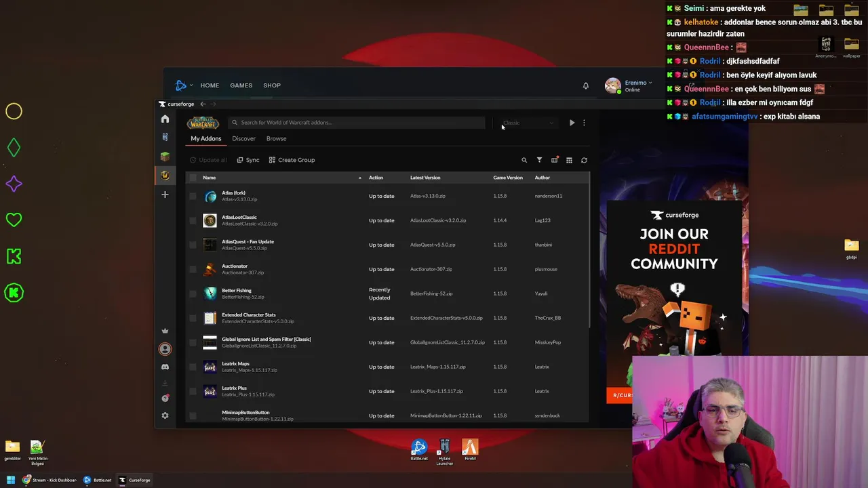Viewport: 868px width, 488px height.
Task: Open CurseForge Home in the sidebar
Action: coord(165,119)
